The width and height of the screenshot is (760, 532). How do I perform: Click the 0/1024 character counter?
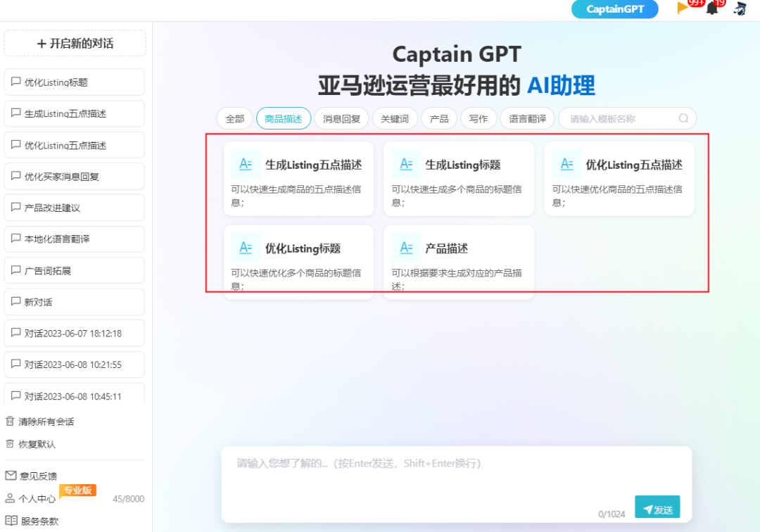[612, 514]
